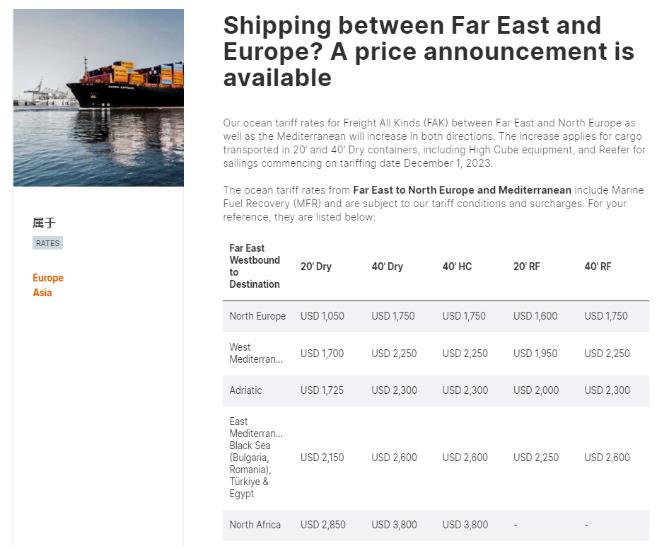
Task: Click the 40' Dry column header
Action: click(387, 267)
